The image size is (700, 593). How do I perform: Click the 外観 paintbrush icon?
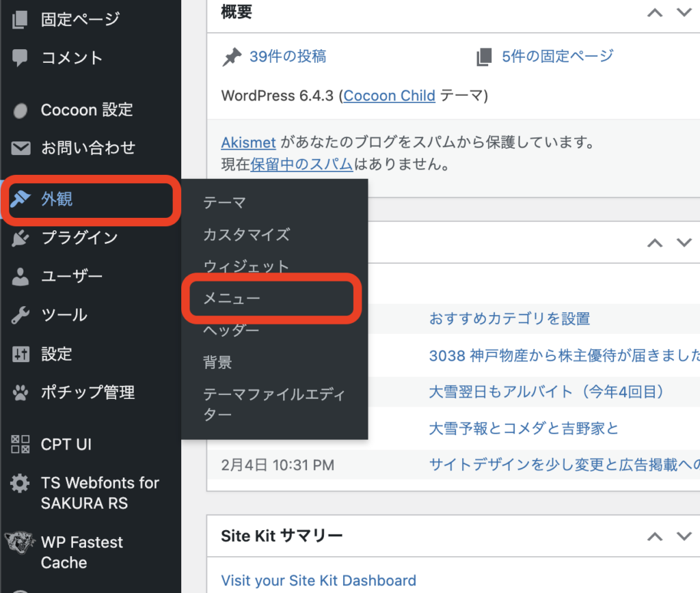coord(21,199)
